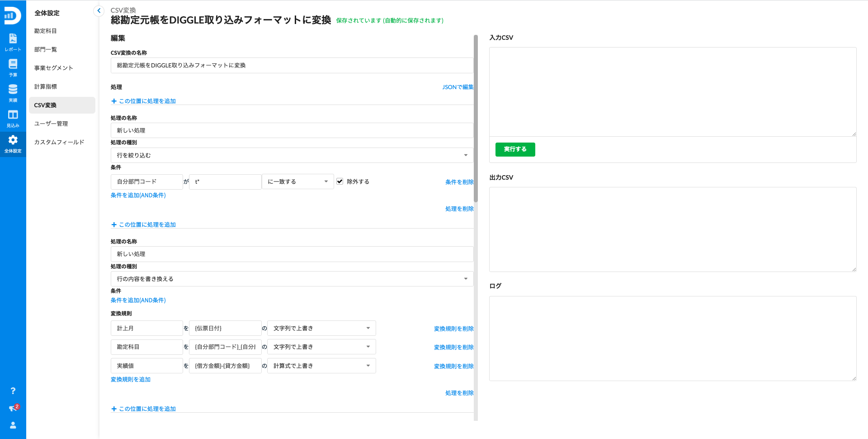
Task: Click the JSONで編集 link
Action: coord(458,87)
